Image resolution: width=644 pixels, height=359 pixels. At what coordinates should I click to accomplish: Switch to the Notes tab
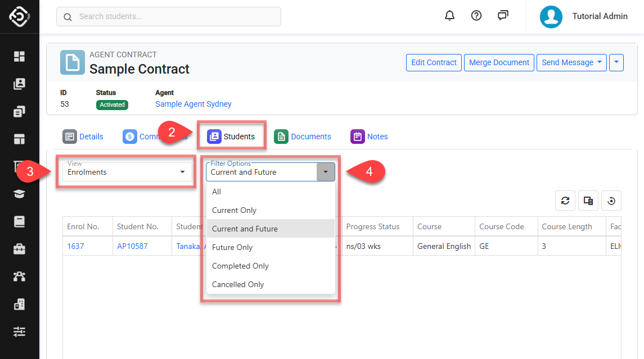pyautogui.click(x=370, y=137)
